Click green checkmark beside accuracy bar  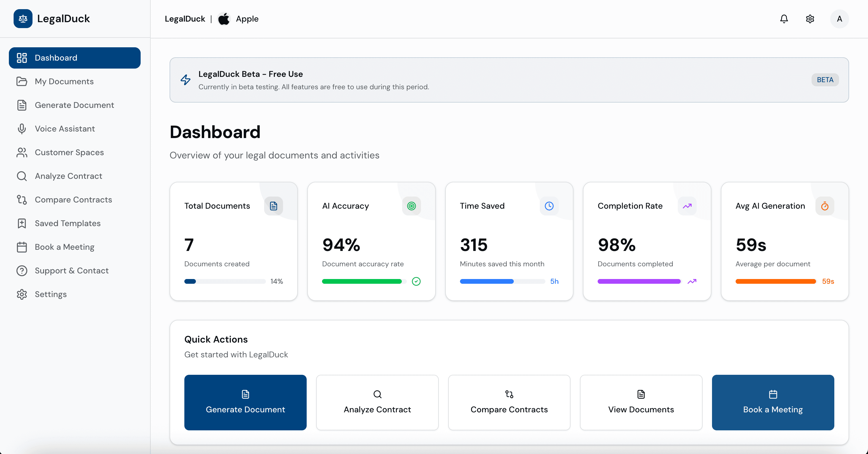[416, 281]
